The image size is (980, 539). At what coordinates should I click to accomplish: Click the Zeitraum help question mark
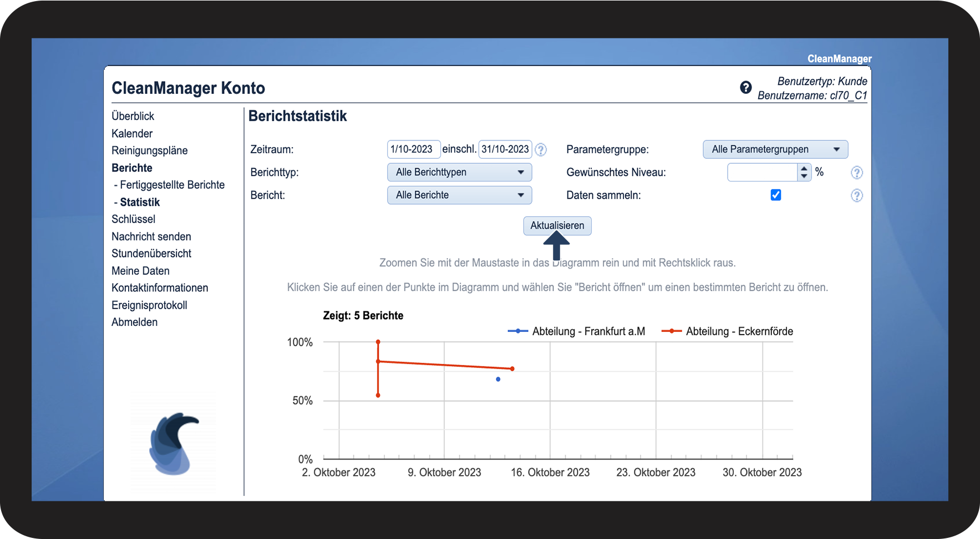541,150
